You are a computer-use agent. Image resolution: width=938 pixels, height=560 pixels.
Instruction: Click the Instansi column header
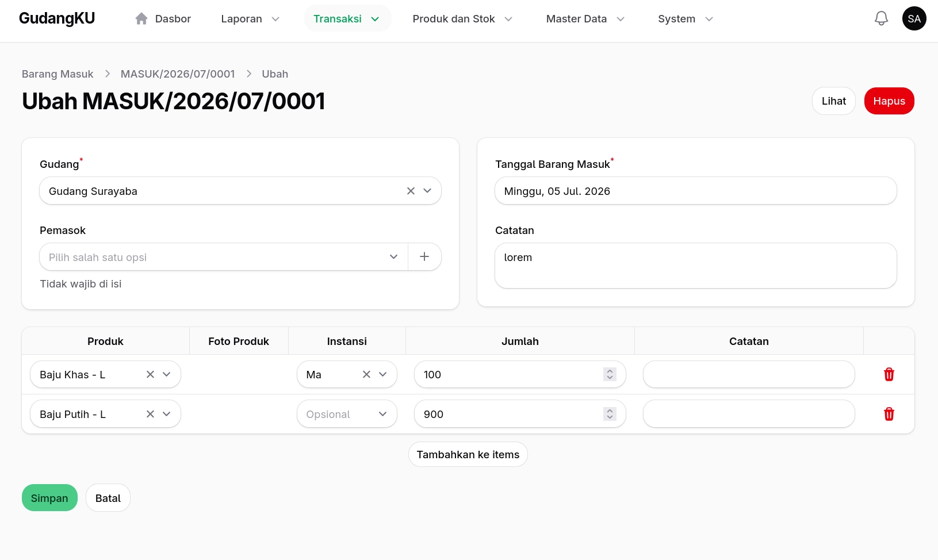[347, 341]
